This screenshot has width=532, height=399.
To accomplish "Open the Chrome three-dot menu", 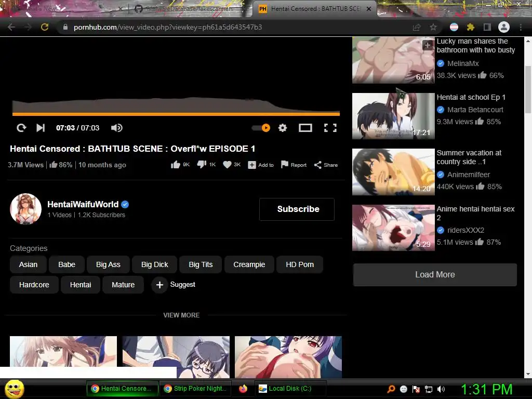I will 521,27.
